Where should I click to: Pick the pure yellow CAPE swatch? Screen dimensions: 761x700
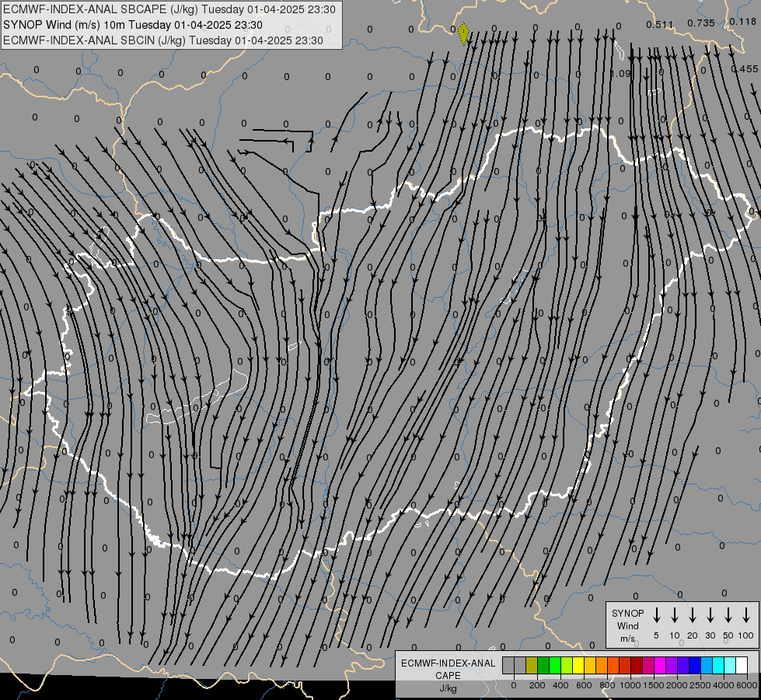point(578,665)
